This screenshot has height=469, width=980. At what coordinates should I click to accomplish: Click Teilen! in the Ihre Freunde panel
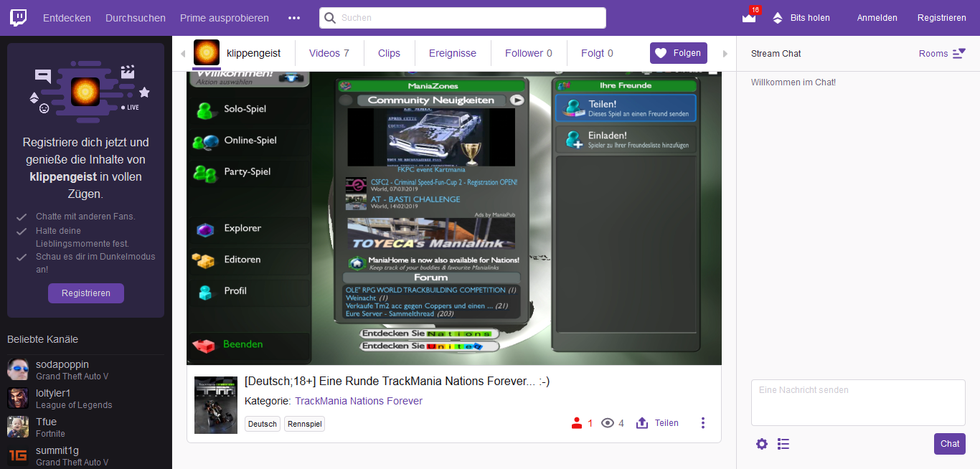(626, 108)
